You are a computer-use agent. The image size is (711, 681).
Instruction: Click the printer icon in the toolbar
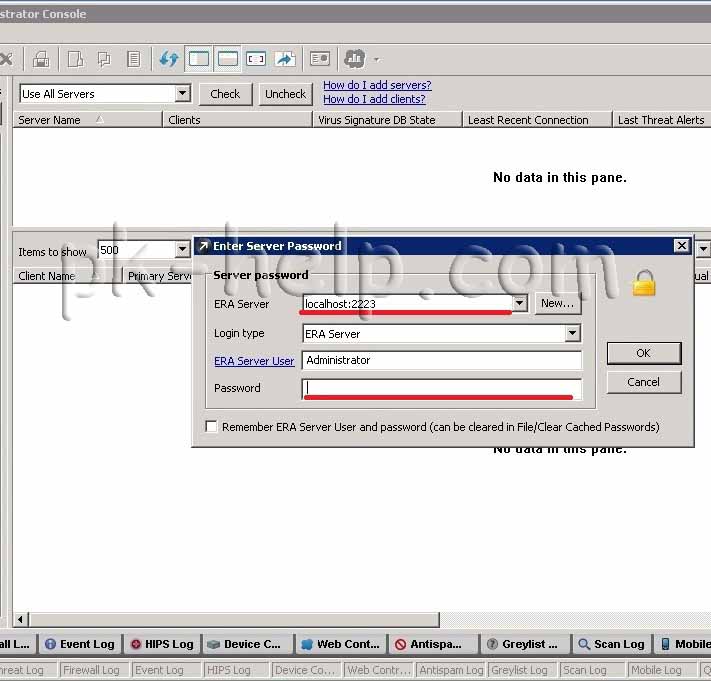tap(41, 59)
